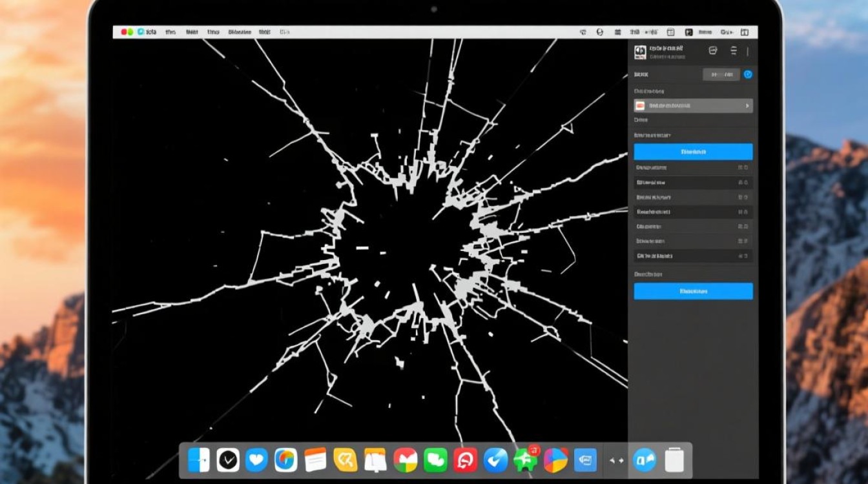Open the gray dropdown field beside blue circle
This screenshot has height=484, width=868.
click(x=721, y=75)
